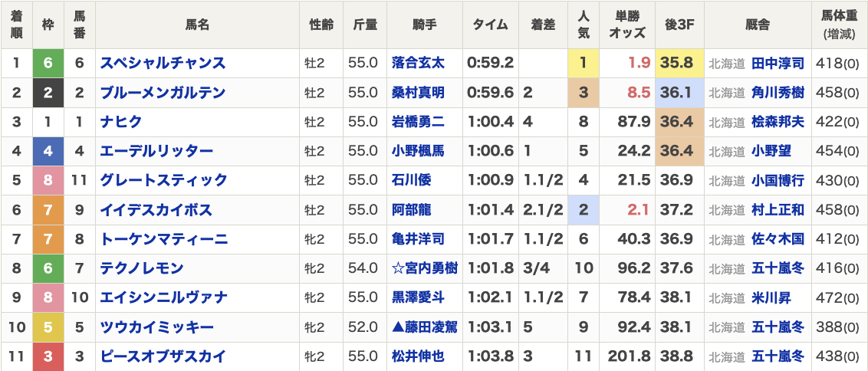The image size is (868, 371).
Task: Select jockey 小野楓馬 link
Action: (418, 151)
